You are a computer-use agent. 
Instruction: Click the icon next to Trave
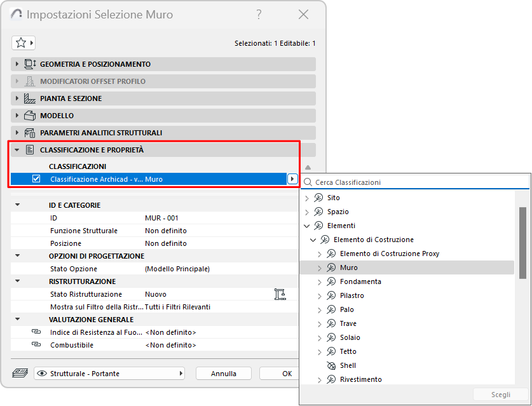click(331, 323)
